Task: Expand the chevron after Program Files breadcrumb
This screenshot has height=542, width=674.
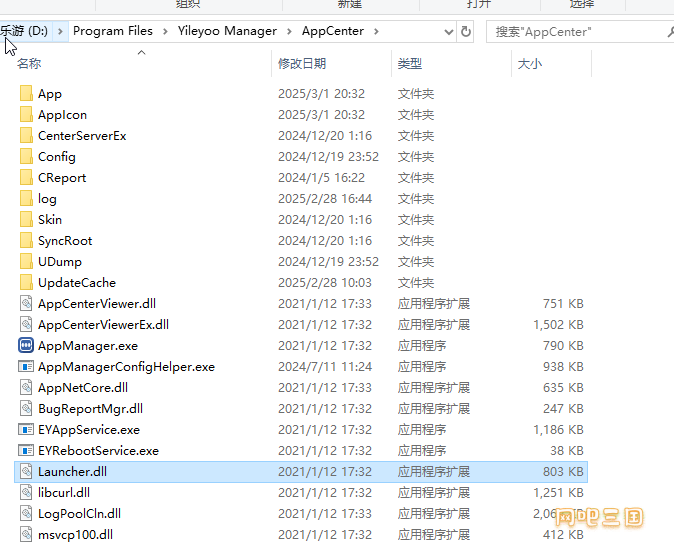Action: tap(165, 31)
